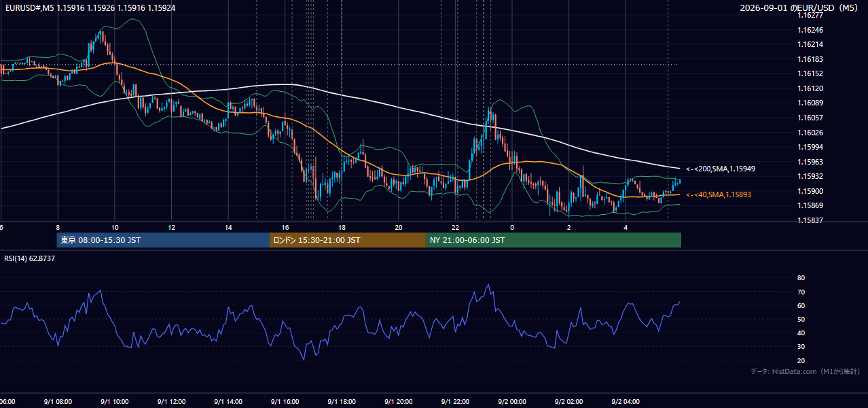Click hour tick 16 under the price chart
This screenshot has width=868, height=408.
point(285,227)
